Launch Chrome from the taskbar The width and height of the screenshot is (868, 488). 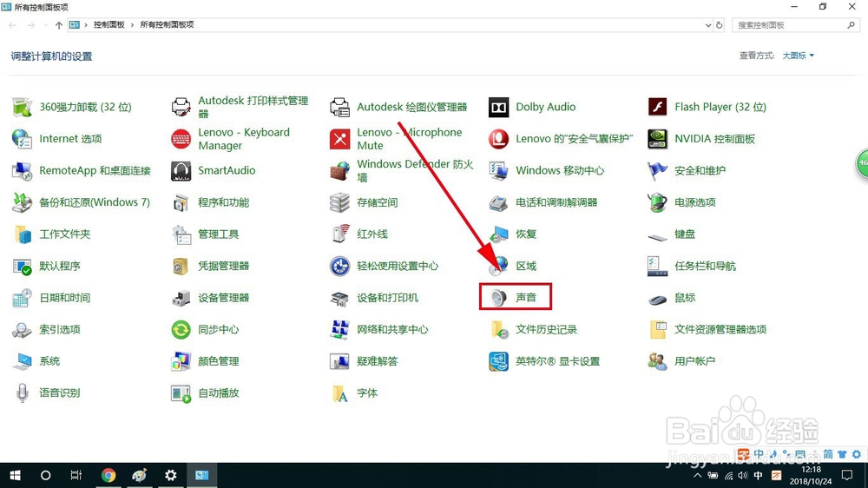pyautogui.click(x=108, y=475)
